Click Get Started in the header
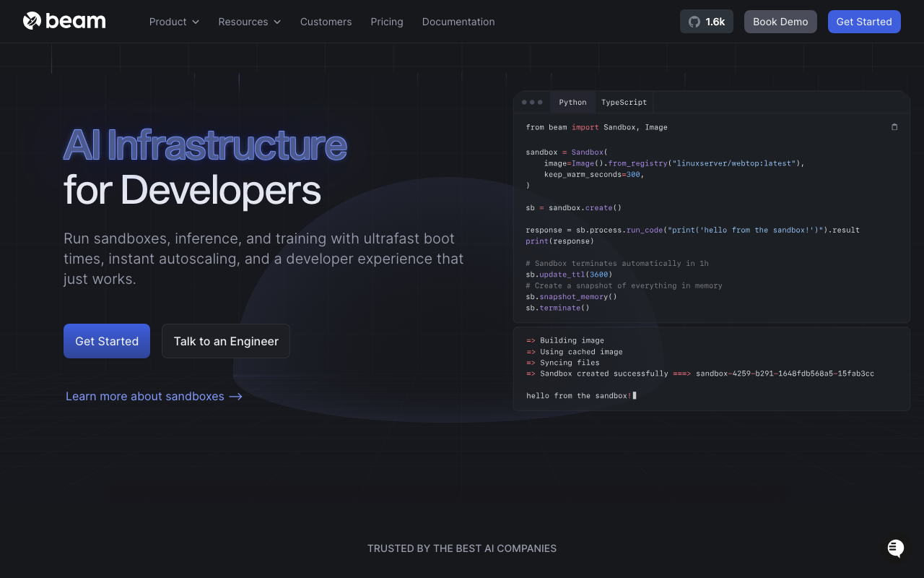This screenshot has height=578, width=924. tap(864, 22)
